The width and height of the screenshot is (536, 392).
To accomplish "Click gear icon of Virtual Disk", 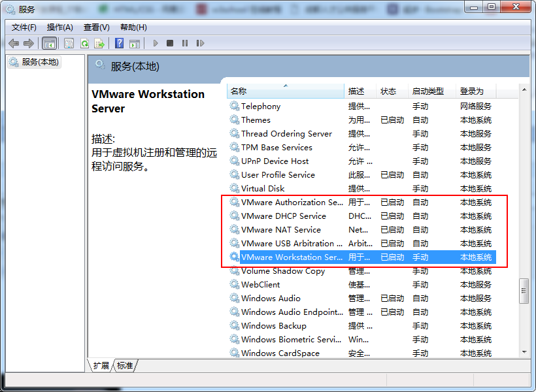I will (x=234, y=188).
